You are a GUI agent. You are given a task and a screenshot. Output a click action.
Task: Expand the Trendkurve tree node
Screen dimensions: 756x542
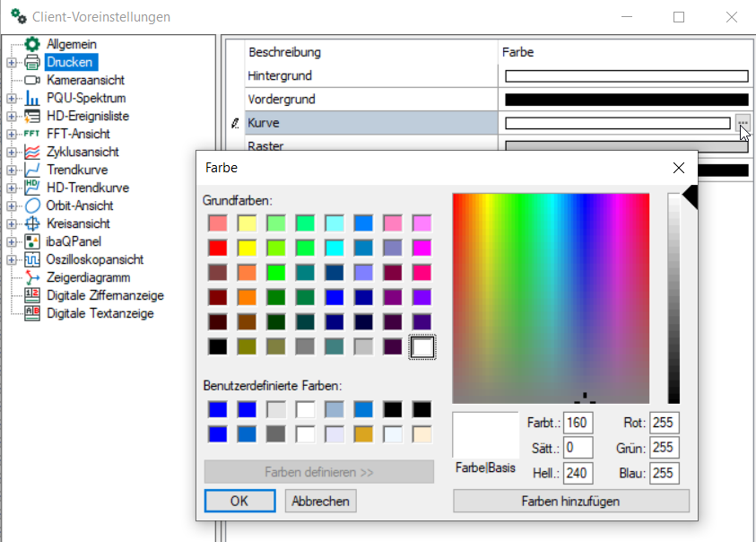tap(11, 170)
